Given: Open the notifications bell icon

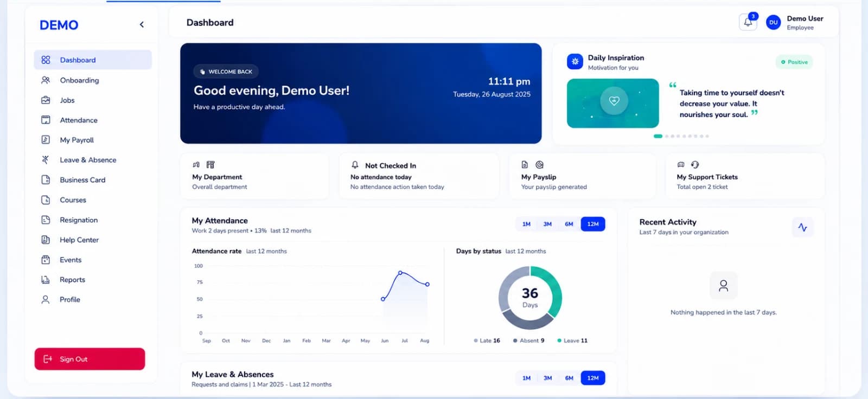Looking at the screenshot, I should (748, 22).
